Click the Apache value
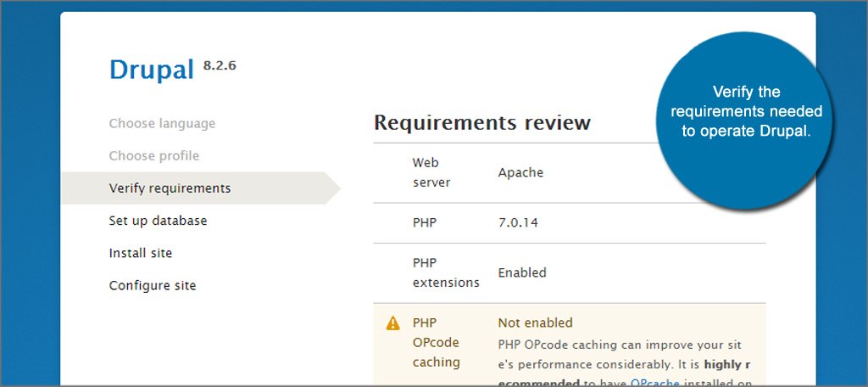 pos(520,172)
